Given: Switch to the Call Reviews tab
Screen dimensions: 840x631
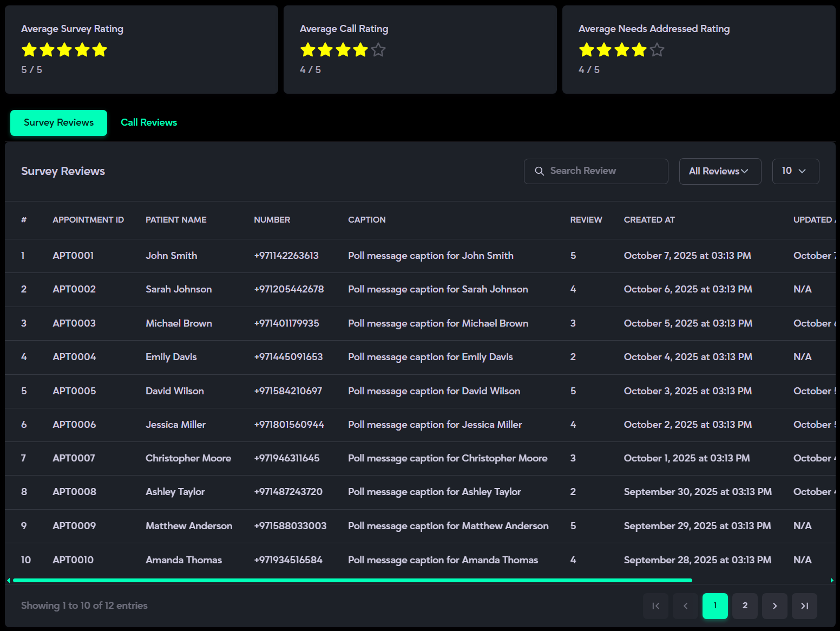Looking at the screenshot, I should pyautogui.click(x=149, y=122).
